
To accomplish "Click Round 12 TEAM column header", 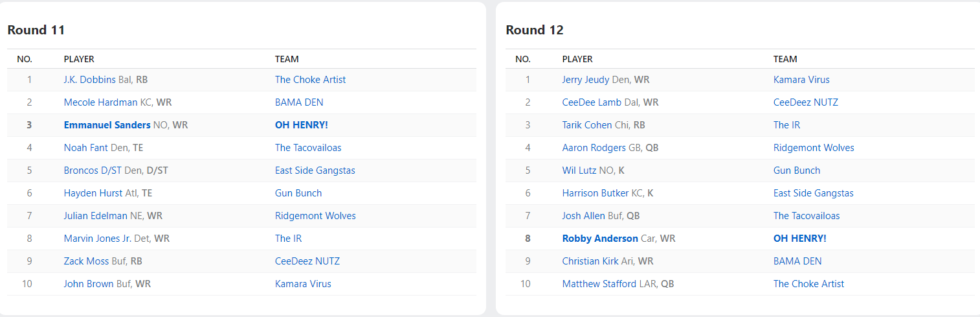I will 785,59.
